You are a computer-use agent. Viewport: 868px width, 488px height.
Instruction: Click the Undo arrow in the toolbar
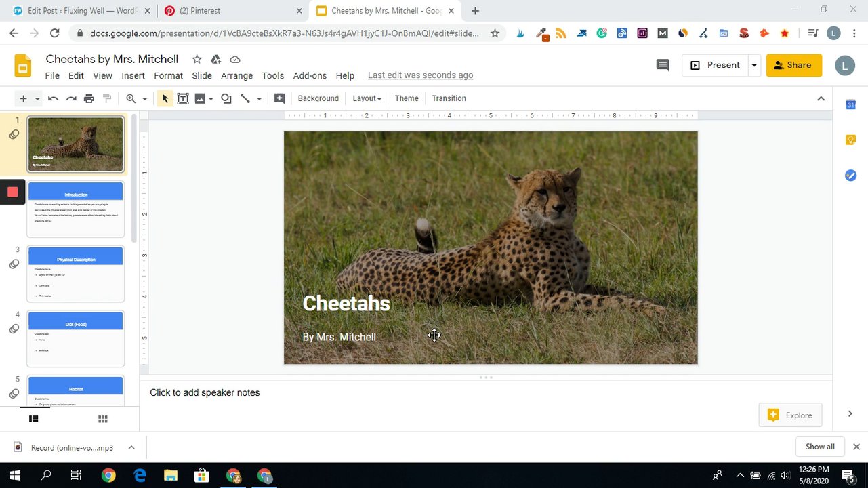[53, 98]
